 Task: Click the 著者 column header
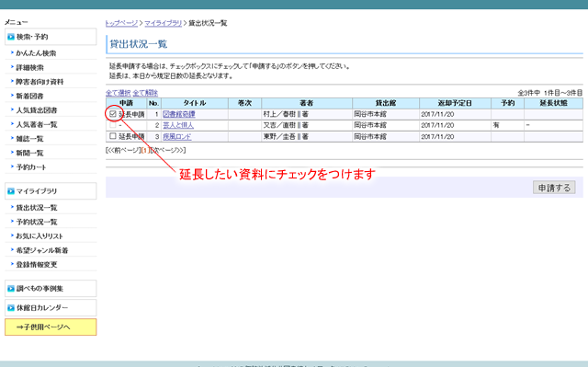click(306, 103)
